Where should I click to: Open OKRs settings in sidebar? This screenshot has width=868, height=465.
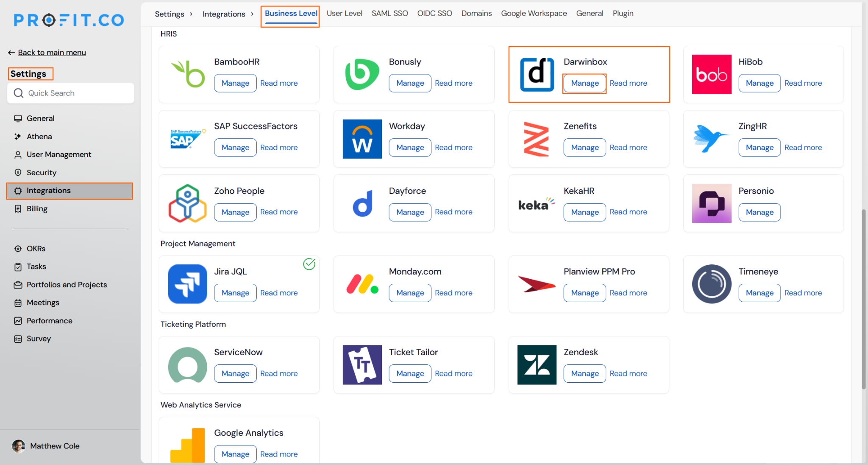[36, 249]
